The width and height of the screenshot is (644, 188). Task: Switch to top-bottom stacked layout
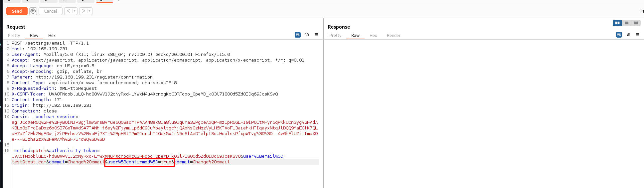tap(626, 23)
